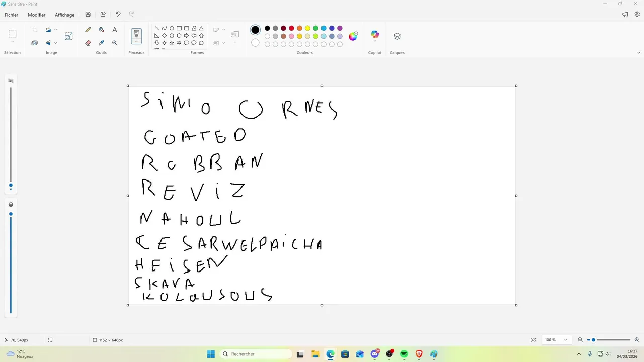Open File Explorer from the taskbar
The height and width of the screenshot is (362, 644).
315,354
